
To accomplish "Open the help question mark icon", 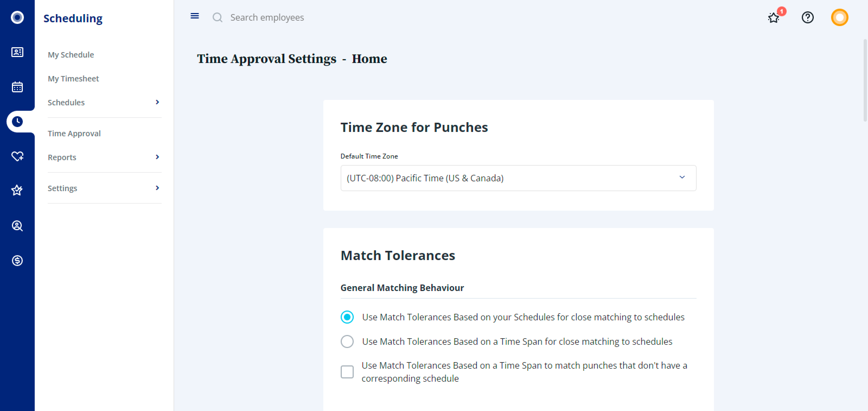I will coord(807,17).
